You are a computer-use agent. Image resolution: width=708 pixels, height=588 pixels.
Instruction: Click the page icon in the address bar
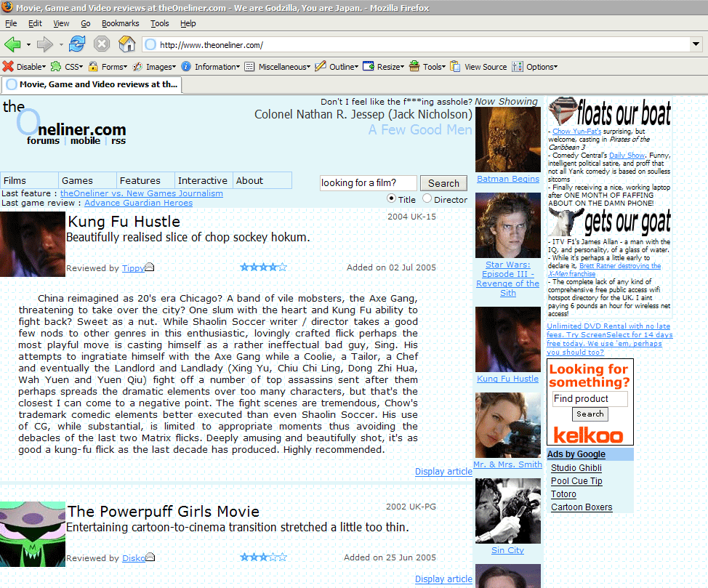click(x=150, y=44)
